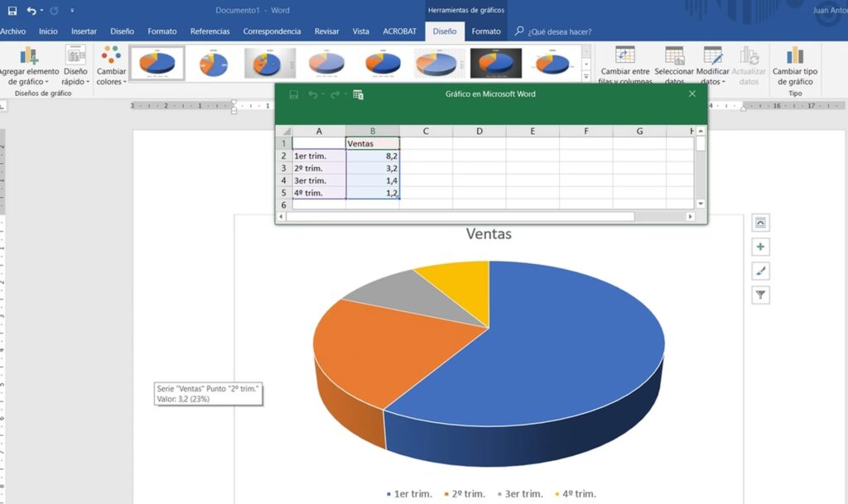Open the Chart Filters funnel button
The height and width of the screenshot is (504, 848).
[760, 295]
